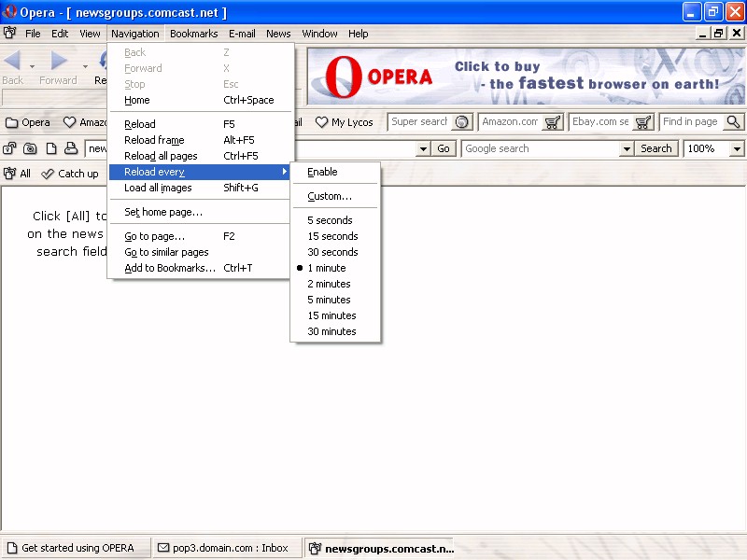747x560 pixels.
Task: Open the Bookmarks menu
Action: 193,34
